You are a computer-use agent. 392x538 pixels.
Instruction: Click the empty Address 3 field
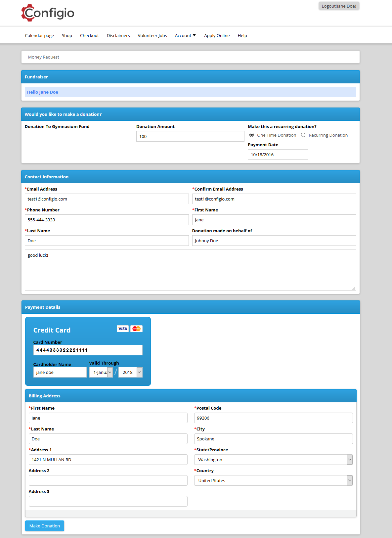click(x=108, y=501)
